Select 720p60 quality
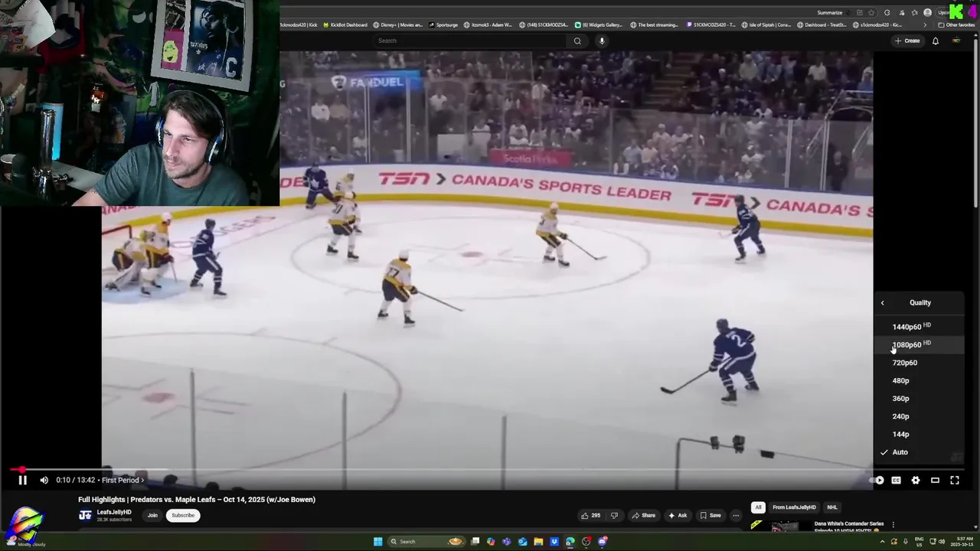 click(919, 363)
